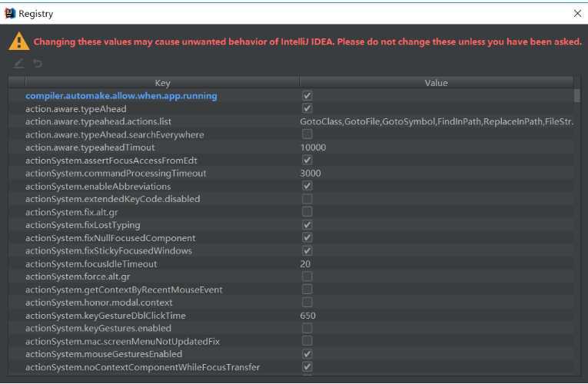Check actionSystem.keyGestures.enabled checkbox
The image size is (588, 384).
click(307, 328)
